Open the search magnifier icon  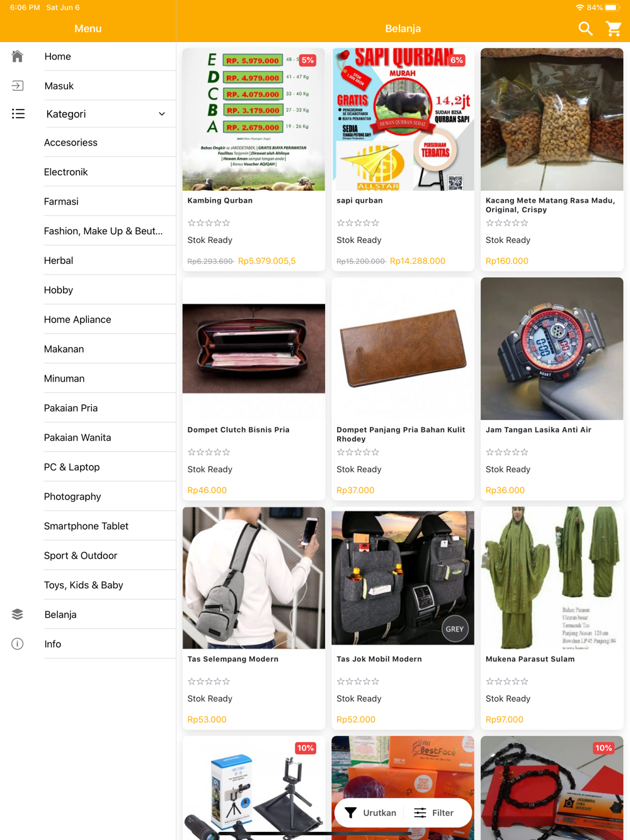pyautogui.click(x=585, y=28)
